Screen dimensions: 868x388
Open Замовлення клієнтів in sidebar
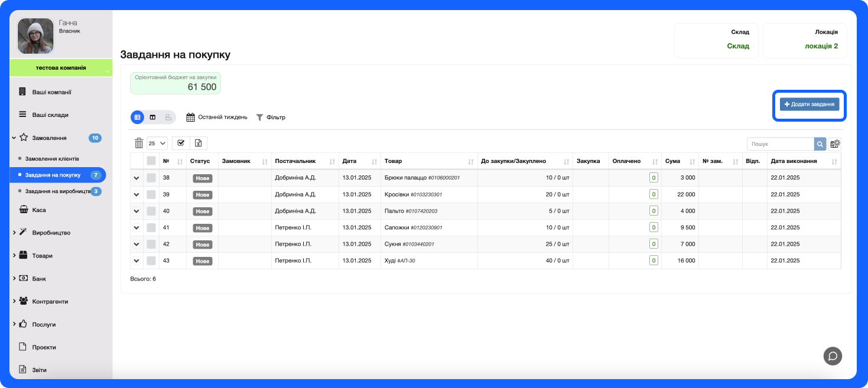(52, 159)
